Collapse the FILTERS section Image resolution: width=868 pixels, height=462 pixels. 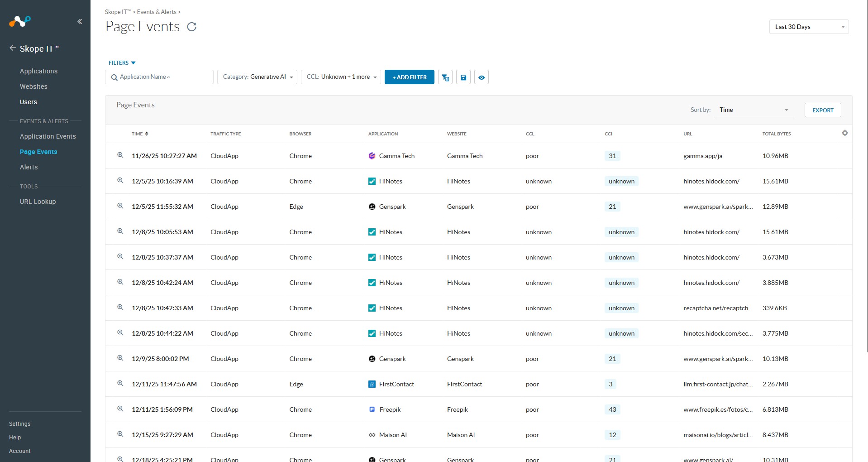coord(122,63)
